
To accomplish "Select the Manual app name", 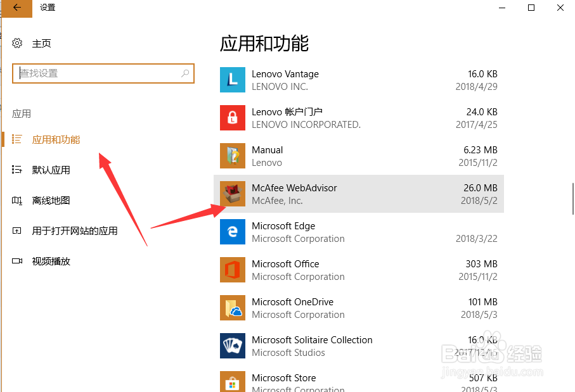I will (268, 150).
